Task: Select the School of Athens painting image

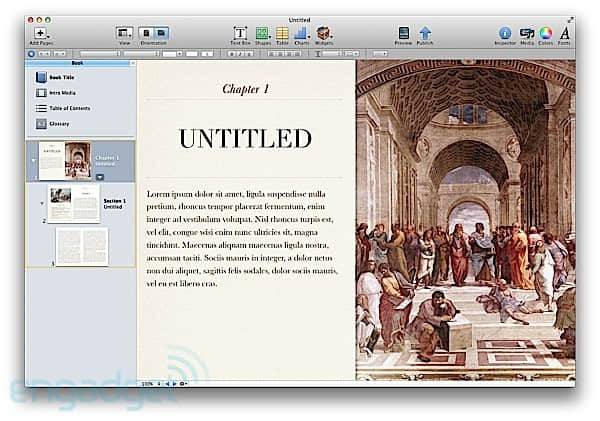Action: [x=465, y=220]
